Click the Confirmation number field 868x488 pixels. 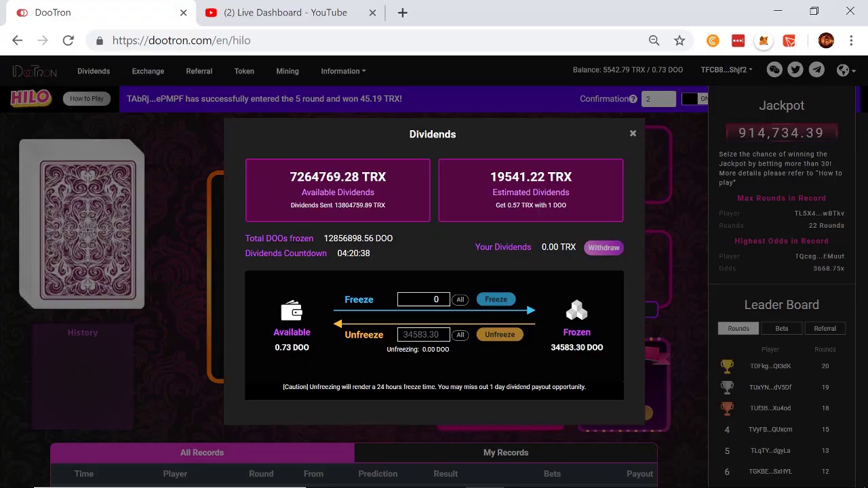[x=658, y=99]
